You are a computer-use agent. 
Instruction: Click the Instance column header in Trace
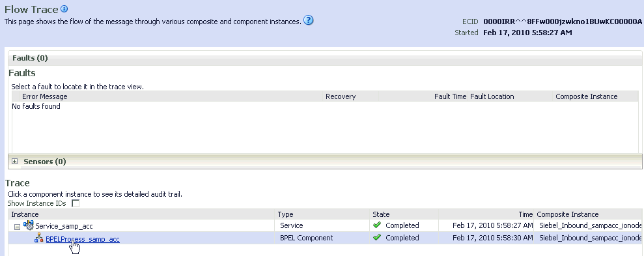coord(25,214)
